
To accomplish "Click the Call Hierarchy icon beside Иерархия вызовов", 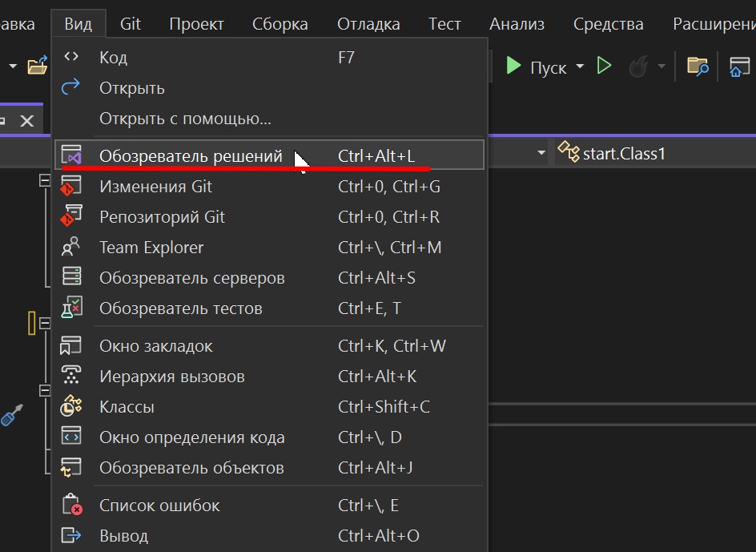I will click(71, 376).
